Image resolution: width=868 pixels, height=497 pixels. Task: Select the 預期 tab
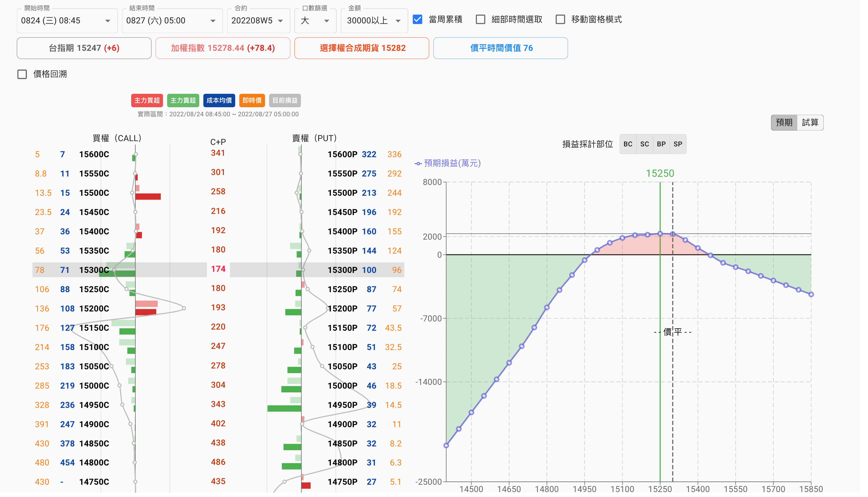784,122
